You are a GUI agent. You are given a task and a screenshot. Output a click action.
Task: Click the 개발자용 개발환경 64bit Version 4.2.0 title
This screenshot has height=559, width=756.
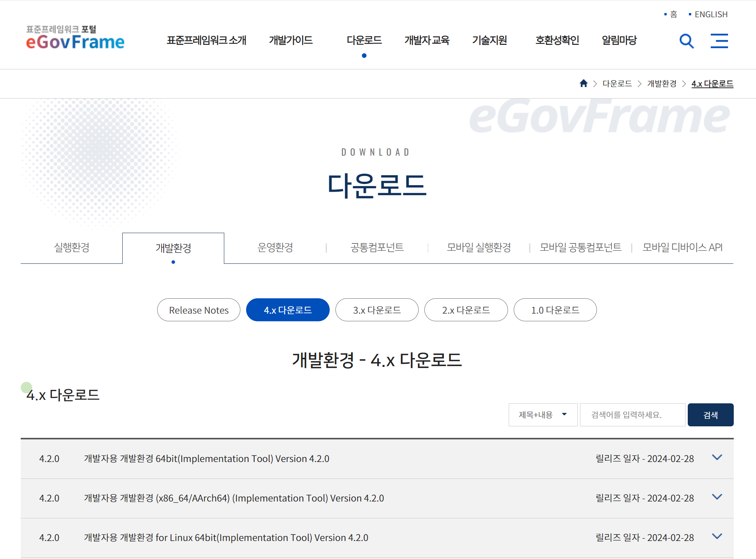(207, 459)
